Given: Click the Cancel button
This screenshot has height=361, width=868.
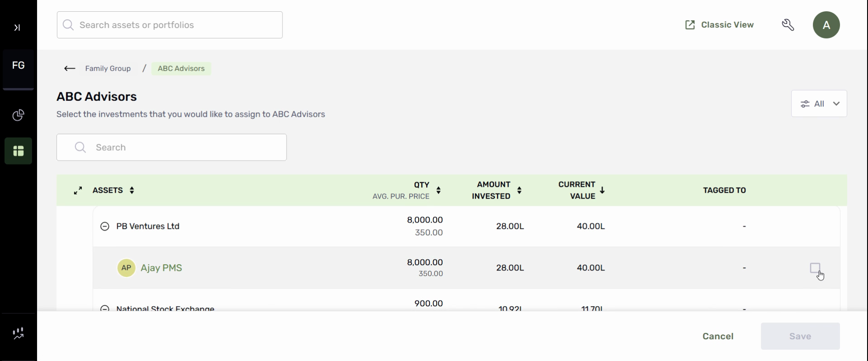Looking at the screenshot, I should [718, 336].
